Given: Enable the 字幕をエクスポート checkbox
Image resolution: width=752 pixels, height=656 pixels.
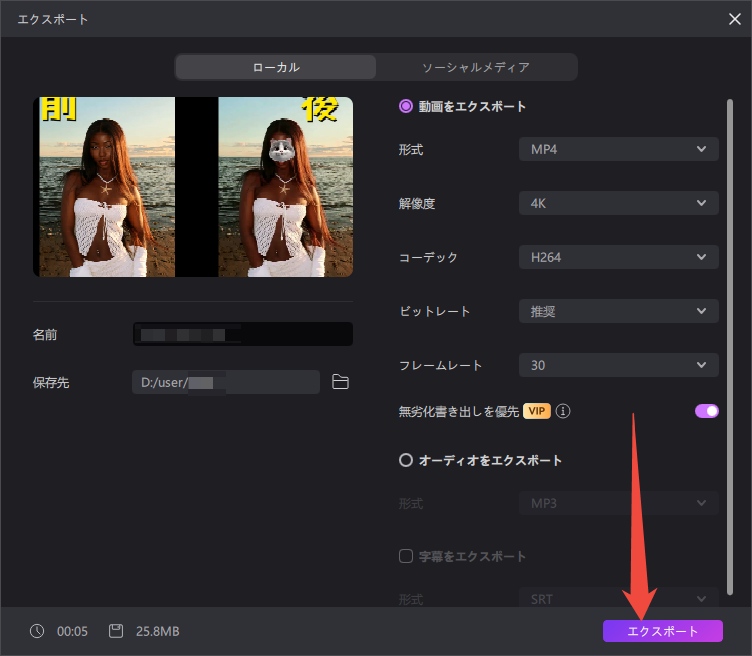Looking at the screenshot, I should pyautogui.click(x=406, y=556).
